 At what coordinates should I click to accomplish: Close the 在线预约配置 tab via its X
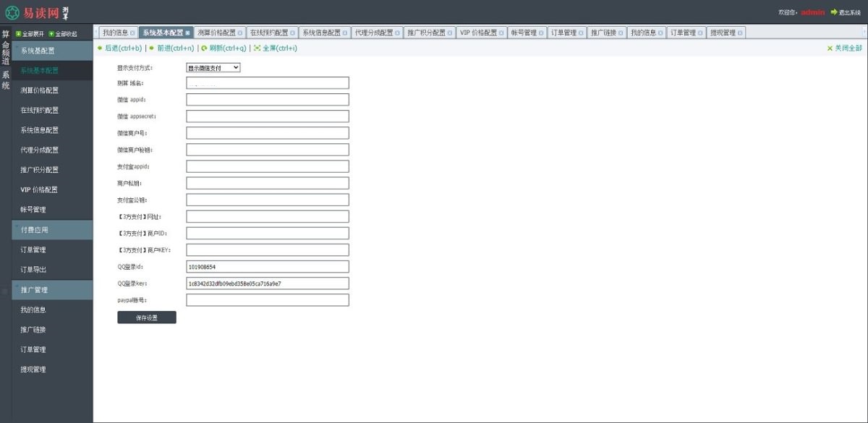coord(292,33)
